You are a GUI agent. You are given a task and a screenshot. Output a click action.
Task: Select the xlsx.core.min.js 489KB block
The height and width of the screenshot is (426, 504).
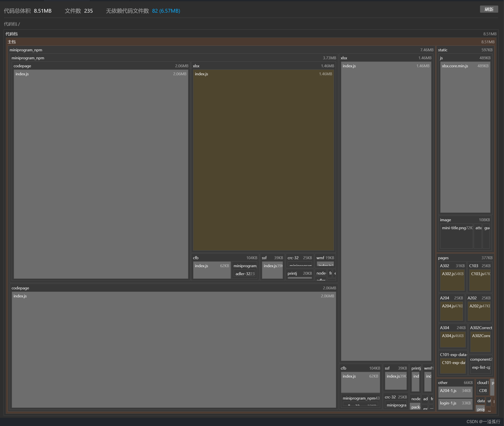pyautogui.click(x=465, y=137)
